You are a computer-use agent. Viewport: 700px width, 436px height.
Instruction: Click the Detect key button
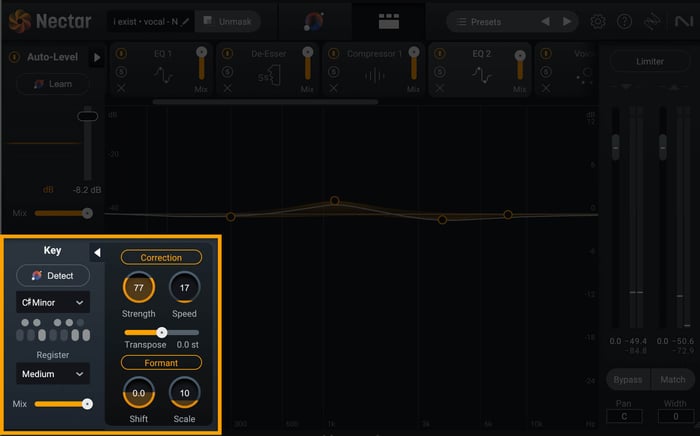53,276
